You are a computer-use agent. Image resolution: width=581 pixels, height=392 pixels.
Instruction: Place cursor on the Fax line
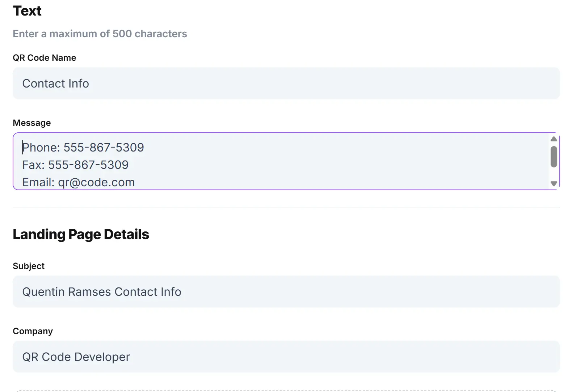(75, 165)
